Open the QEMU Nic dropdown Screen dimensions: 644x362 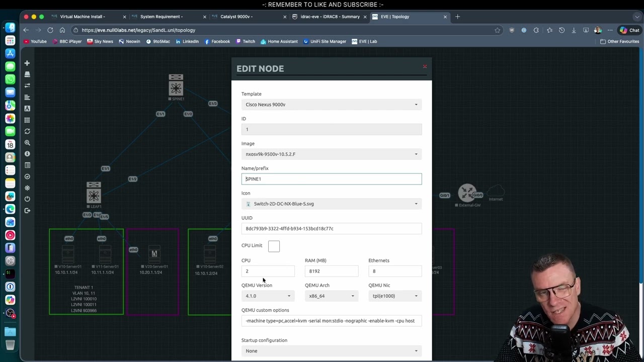click(395, 296)
